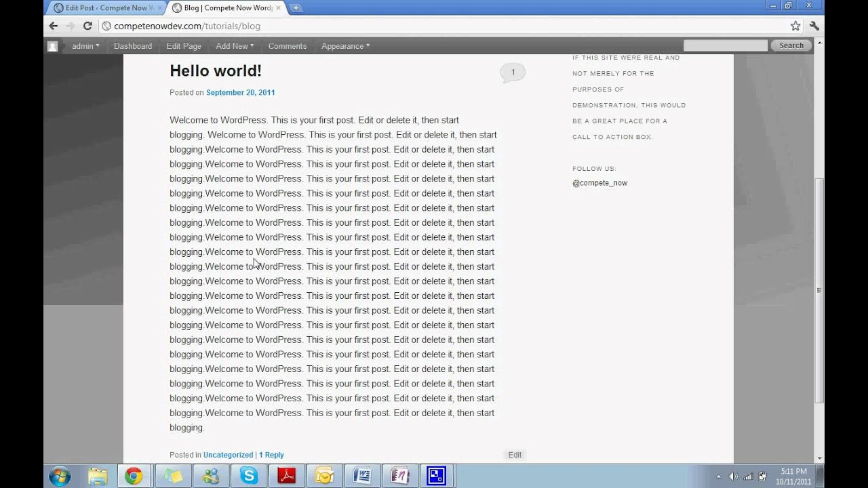
Task: Open the Hello world! post title
Action: 216,71
